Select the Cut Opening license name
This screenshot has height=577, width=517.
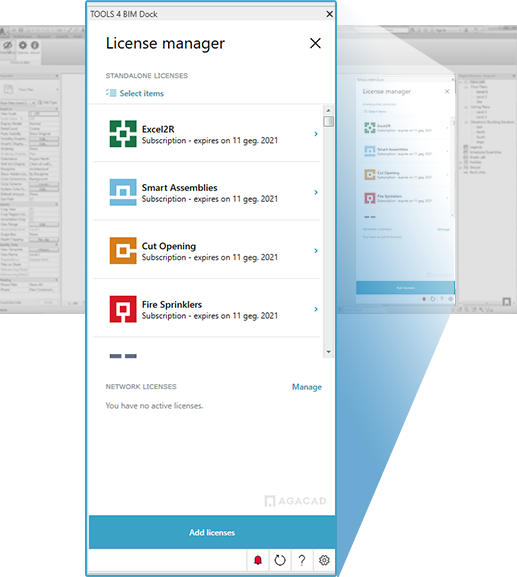169,246
